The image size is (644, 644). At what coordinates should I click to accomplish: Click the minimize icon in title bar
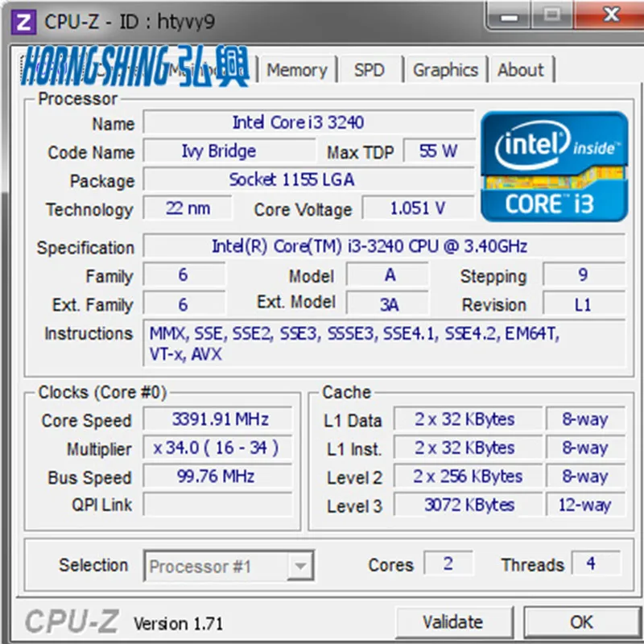510,15
